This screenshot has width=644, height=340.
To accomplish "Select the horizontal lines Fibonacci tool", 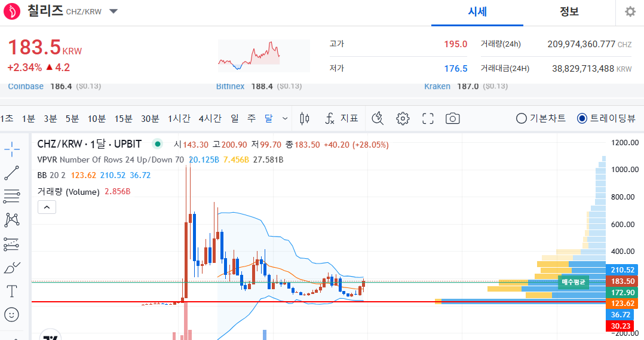I will click(x=12, y=196).
